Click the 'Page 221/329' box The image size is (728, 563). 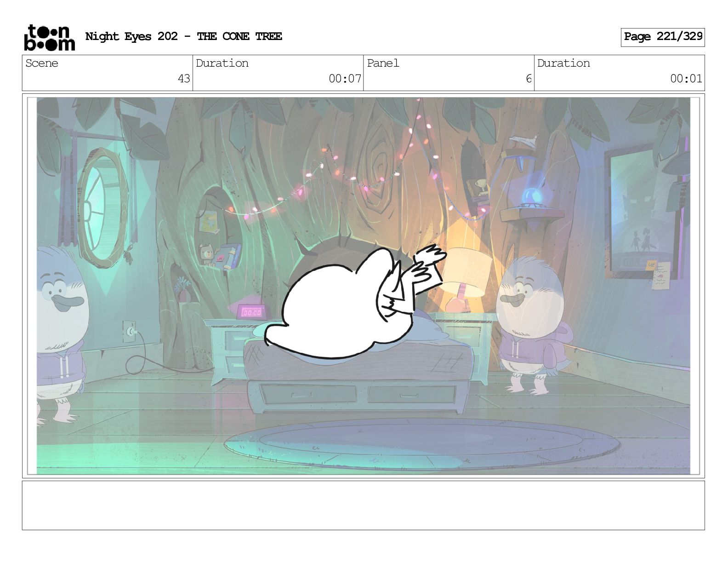tap(663, 37)
